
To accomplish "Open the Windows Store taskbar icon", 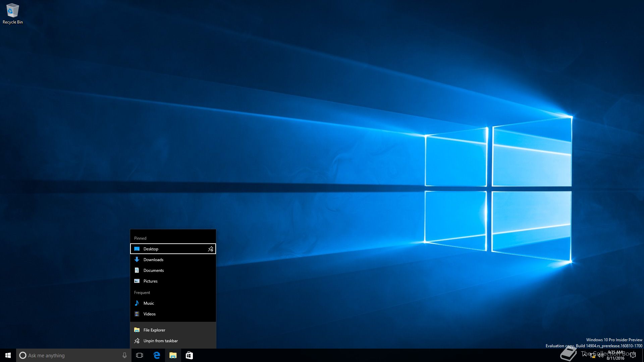I will [189, 355].
